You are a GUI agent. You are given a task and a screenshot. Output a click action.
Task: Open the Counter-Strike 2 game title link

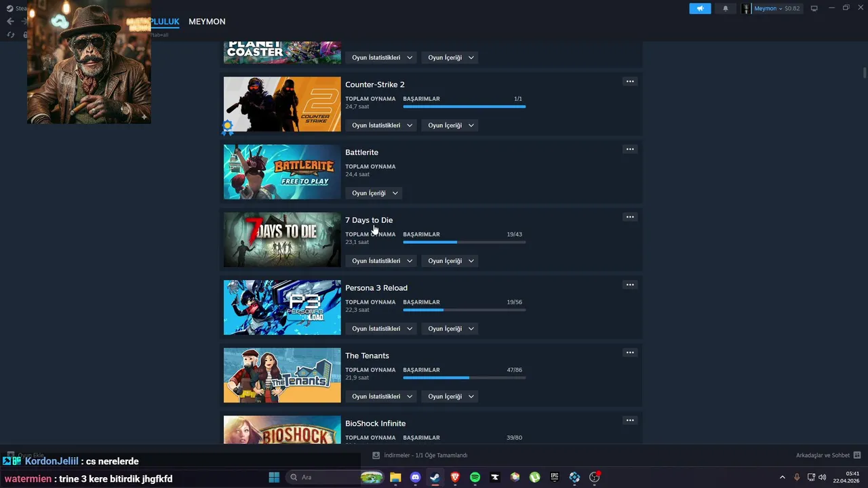374,85
